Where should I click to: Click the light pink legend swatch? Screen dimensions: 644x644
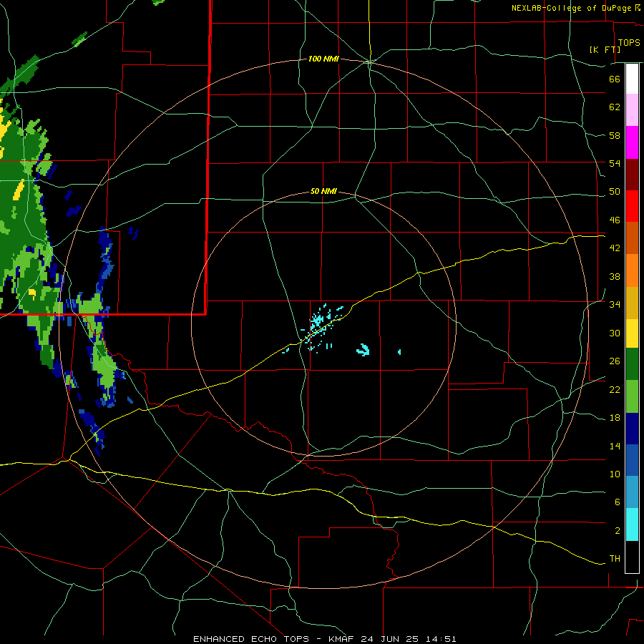tap(632, 110)
